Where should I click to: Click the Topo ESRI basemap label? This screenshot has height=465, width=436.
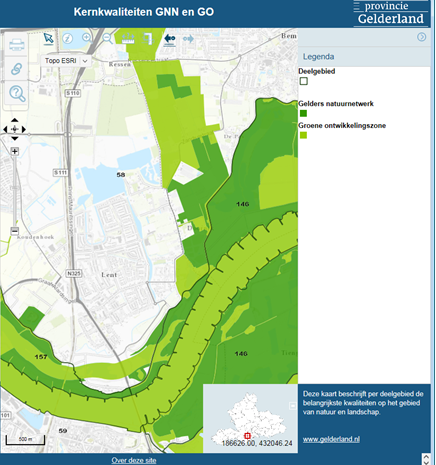60,61
